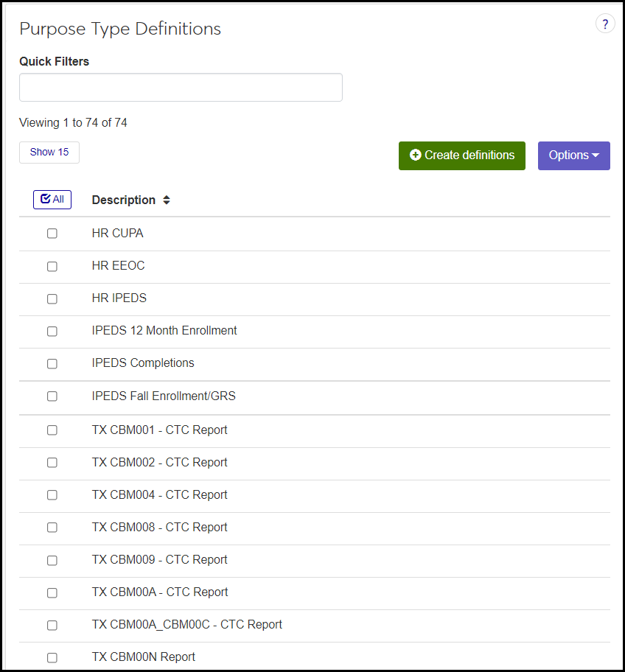Click the TX CBM00A_CBM00C - CTC Report entry
This screenshot has width=625, height=672.
pyautogui.click(x=186, y=625)
